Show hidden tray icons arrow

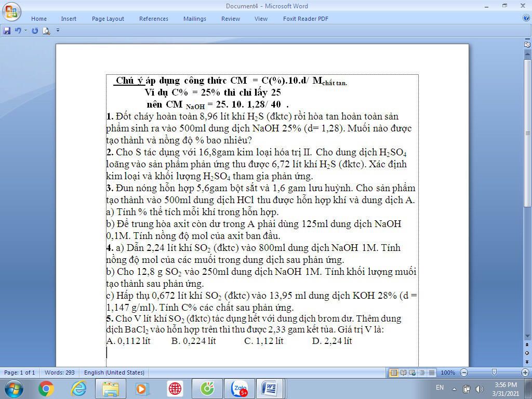[454, 389]
